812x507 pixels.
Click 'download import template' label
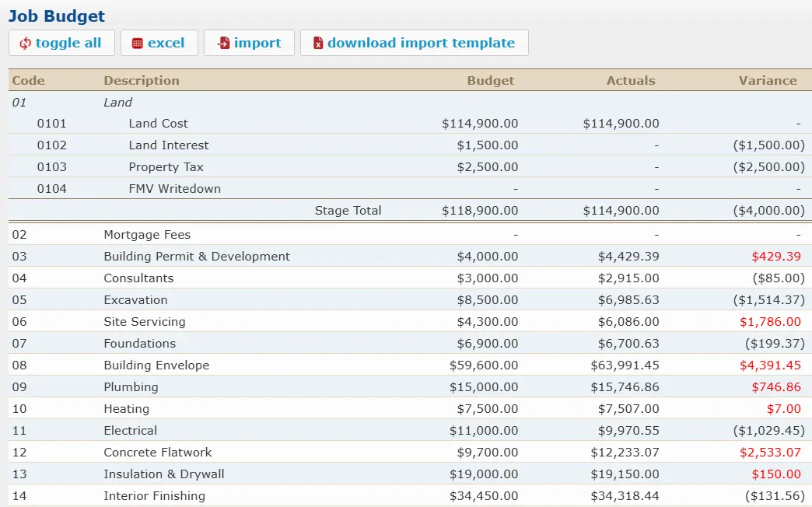[x=421, y=43]
